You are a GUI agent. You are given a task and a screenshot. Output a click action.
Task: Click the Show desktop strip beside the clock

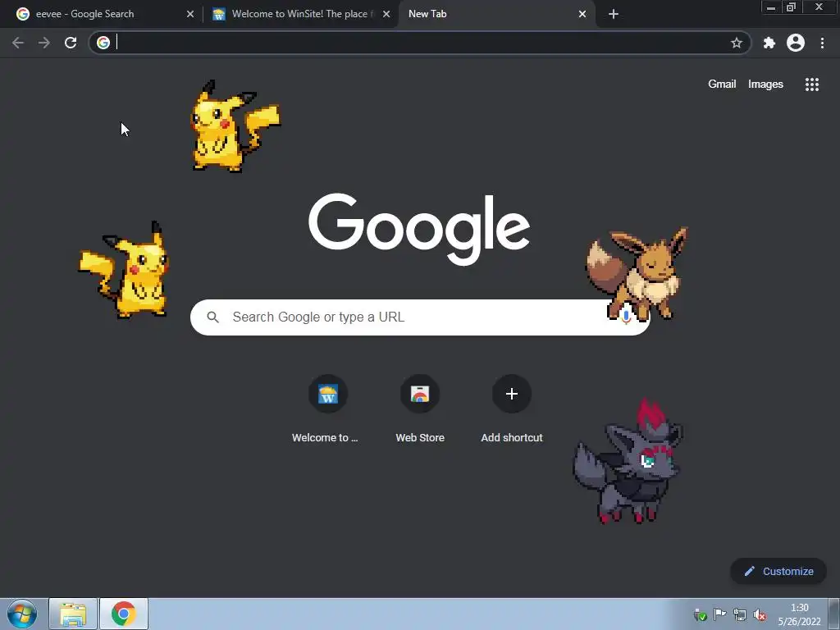(x=833, y=614)
